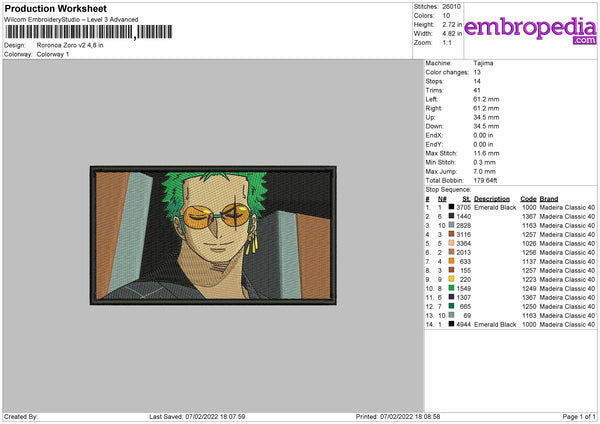The image size is (600, 424).
Task: Select the stitch count 3705 in row 1
Action: (463, 207)
